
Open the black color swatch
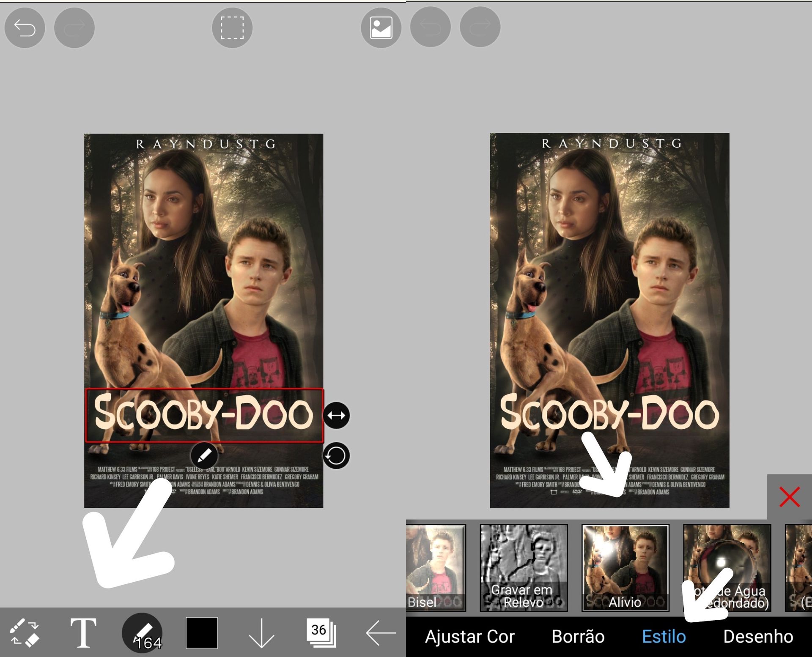(x=202, y=633)
